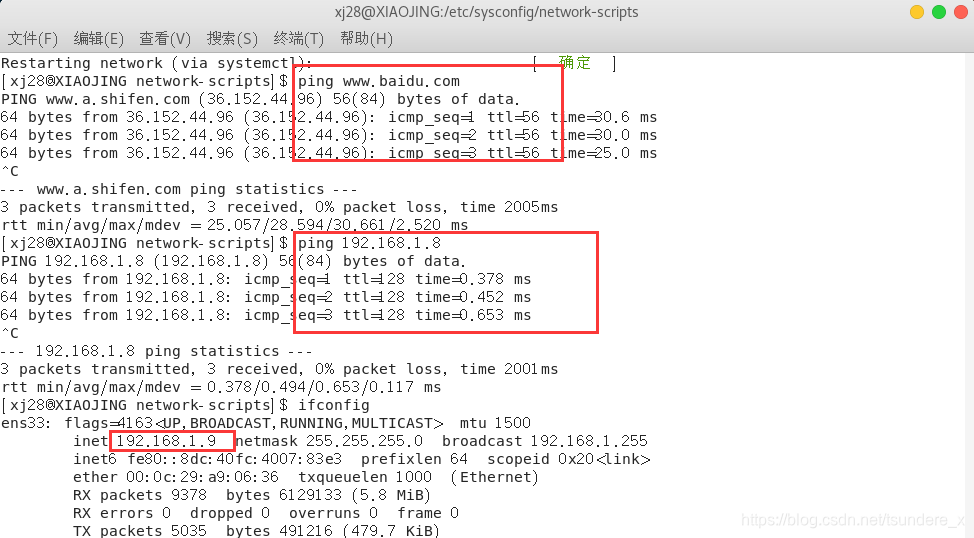
Task: Click 'ens33: flags=4163' interface line
Action: pyautogui.click(x=266, y=424)
